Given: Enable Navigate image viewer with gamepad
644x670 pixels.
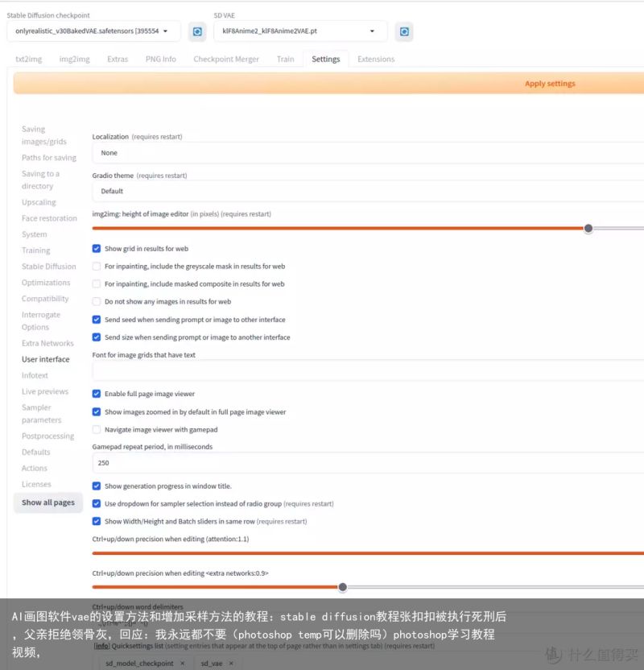Looking at the screenshot, I should [97, 429].
